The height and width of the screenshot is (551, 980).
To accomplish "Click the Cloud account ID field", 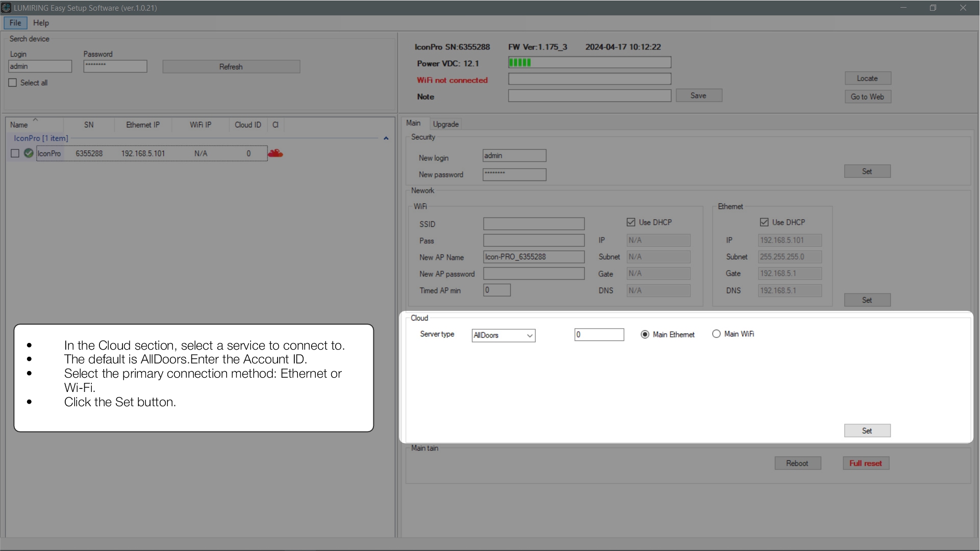I will click(x=599, y=334).
